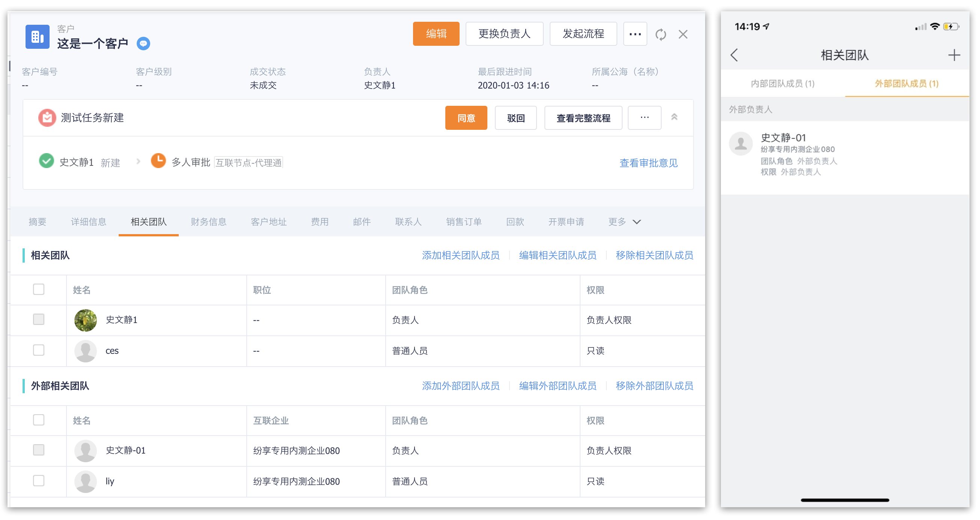This screenshot has width=980, height=520.
Task: Click the mobile location arrow icon
Action: 766,26
